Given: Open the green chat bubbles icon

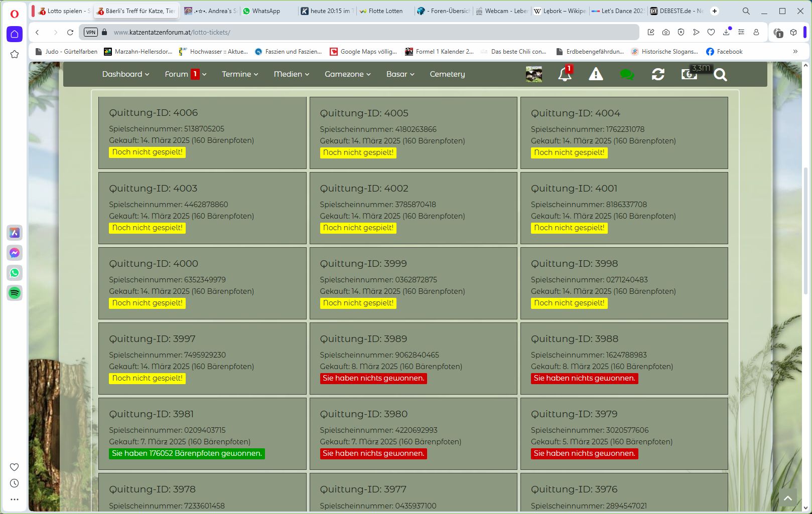Looking at the screenshot, I should pyautogui.click(x=627, y=75).
